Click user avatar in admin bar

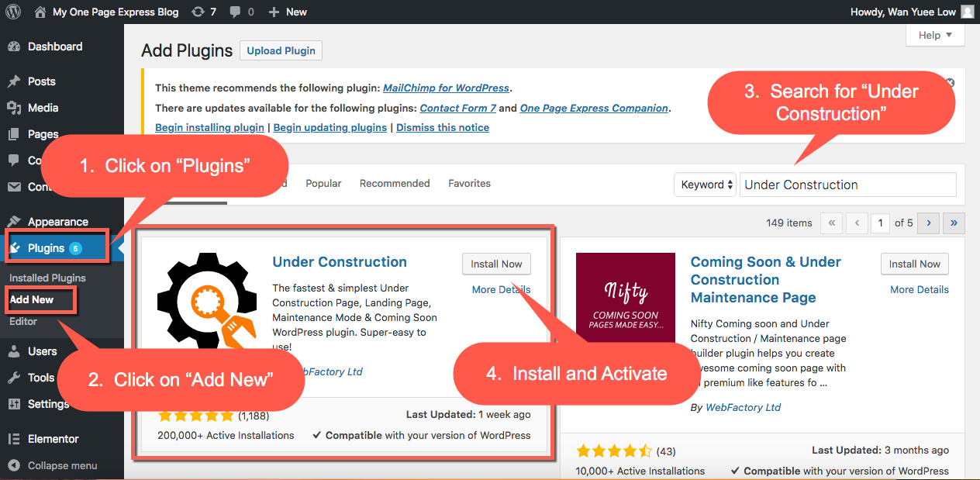point(967,12)
